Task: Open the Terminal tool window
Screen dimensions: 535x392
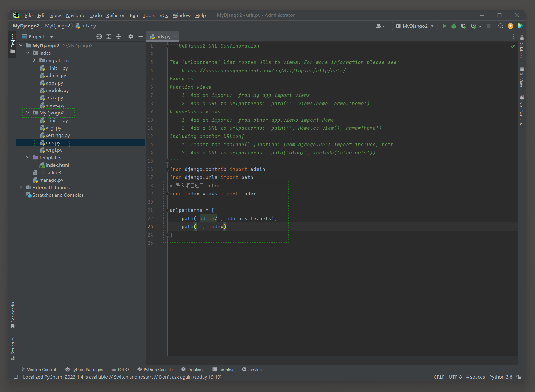Action: tap(223, 370)
